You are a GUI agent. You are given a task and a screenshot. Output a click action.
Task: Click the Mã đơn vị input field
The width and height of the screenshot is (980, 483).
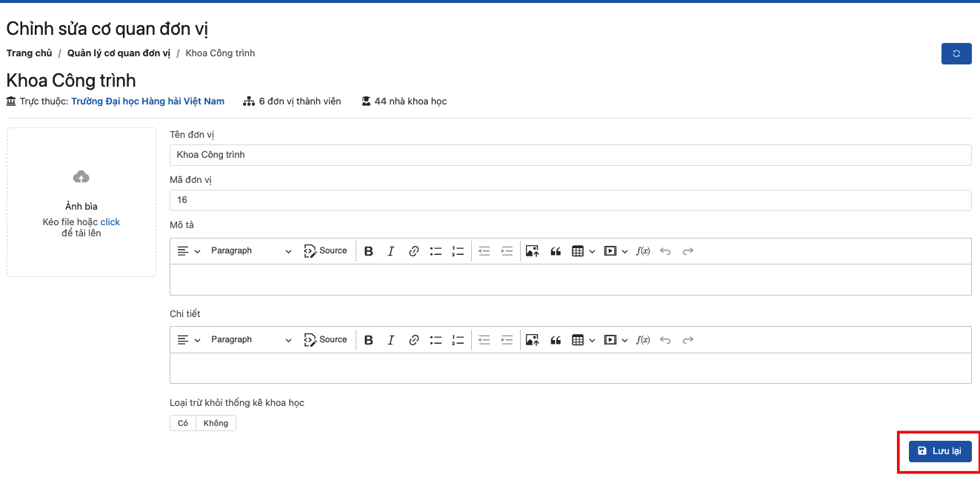[570, 200]
